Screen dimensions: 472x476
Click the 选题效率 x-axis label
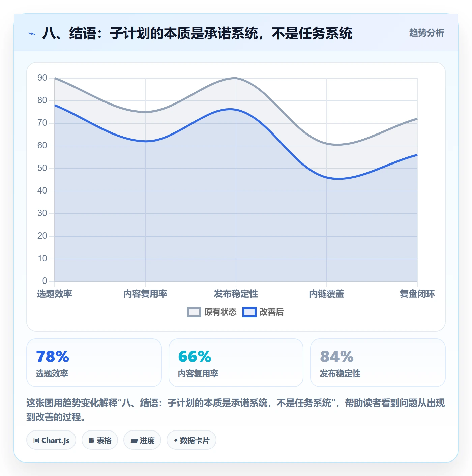tap(55, 294)
